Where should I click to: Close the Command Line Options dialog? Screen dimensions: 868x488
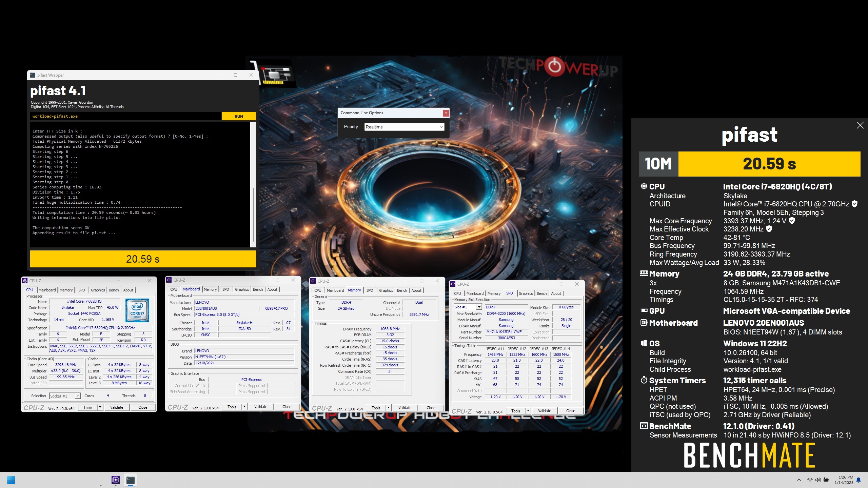pos(446,113)
